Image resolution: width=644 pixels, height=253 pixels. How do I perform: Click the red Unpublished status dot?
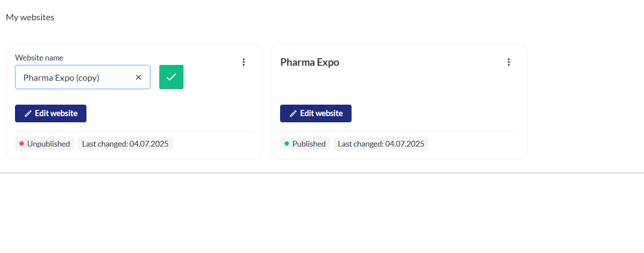coord(22,143)
